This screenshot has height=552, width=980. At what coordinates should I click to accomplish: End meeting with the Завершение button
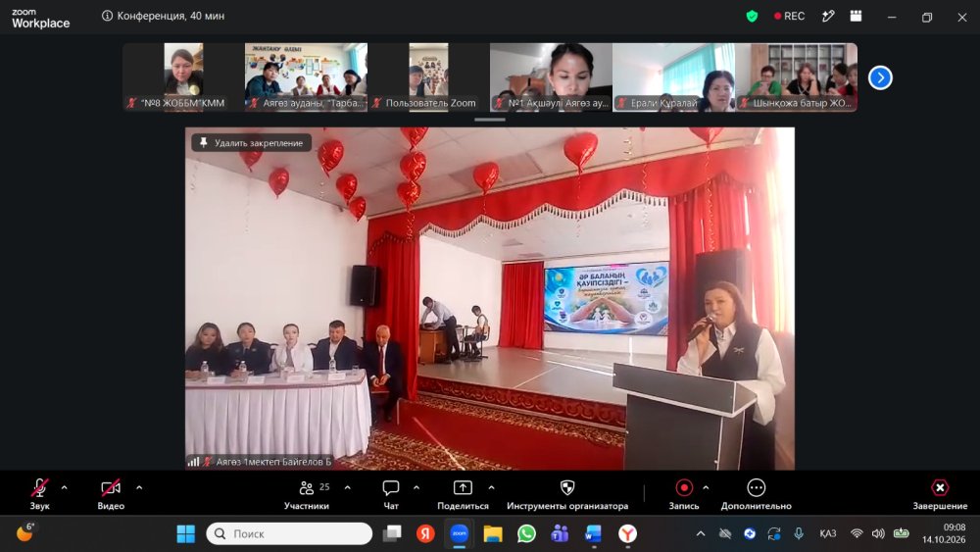(940, 494)
